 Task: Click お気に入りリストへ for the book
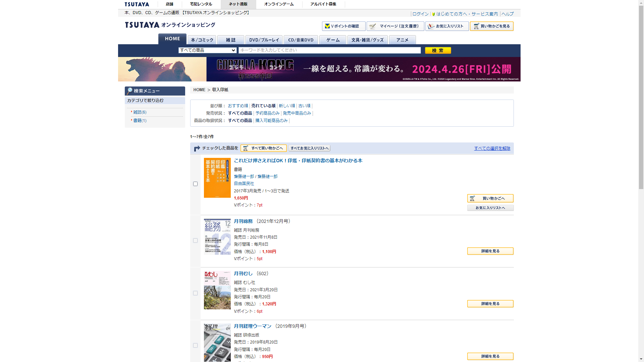(490, 208)
